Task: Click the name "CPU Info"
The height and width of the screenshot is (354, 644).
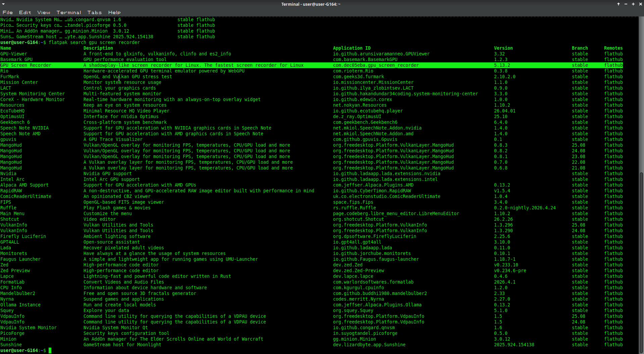Action: tap(11, 288)
